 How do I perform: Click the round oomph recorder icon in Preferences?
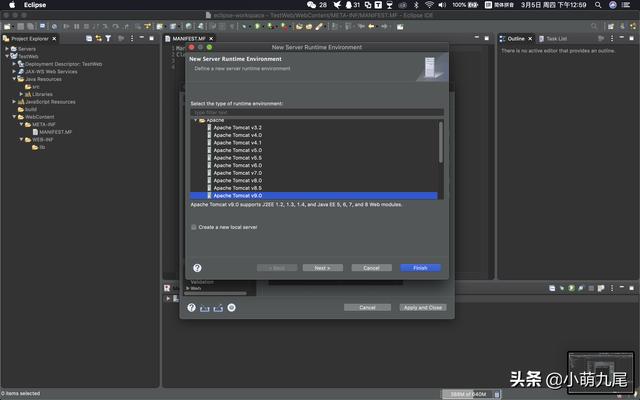[231, 307]
